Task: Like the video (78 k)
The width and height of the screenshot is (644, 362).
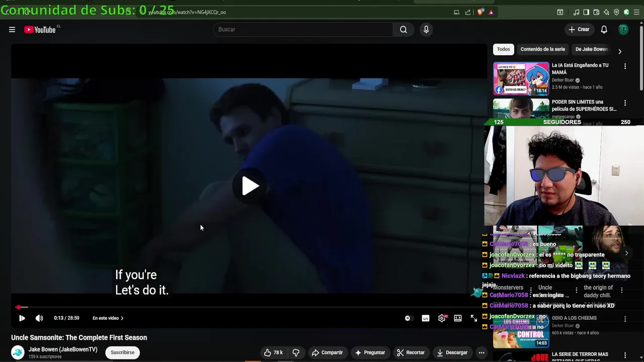Action: tap(273, 352)
